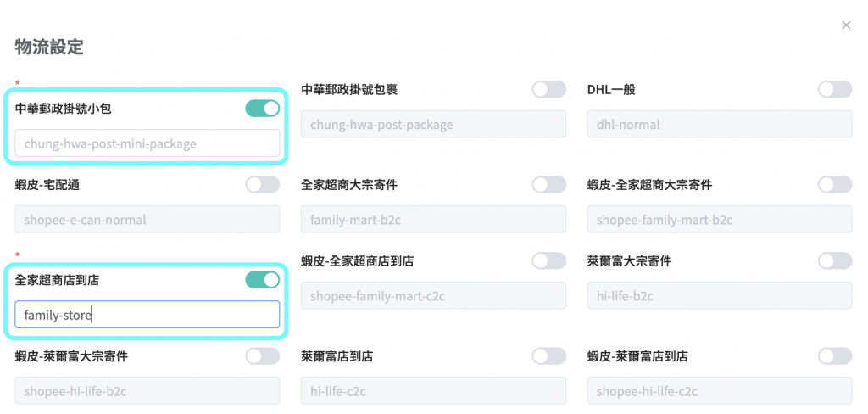Enable 蝦皮-宅配通 shipping toggle
This screenshot has width=868, height=414.
(263, 184)
